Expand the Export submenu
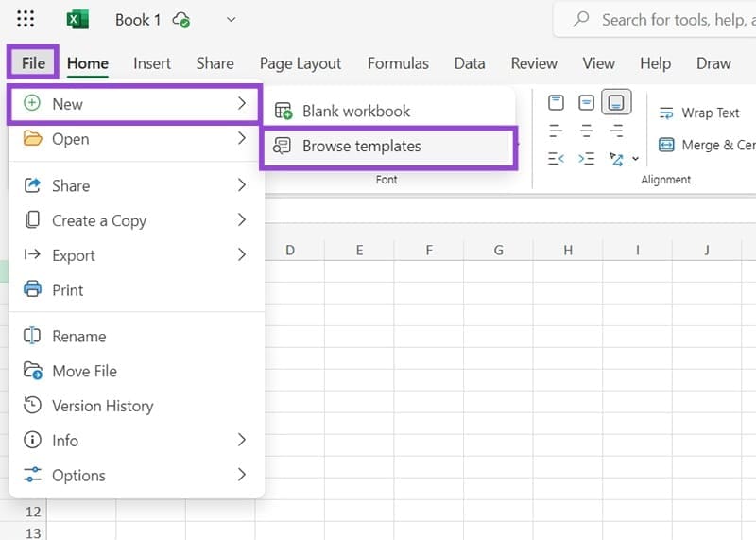 tap(135, 255)
